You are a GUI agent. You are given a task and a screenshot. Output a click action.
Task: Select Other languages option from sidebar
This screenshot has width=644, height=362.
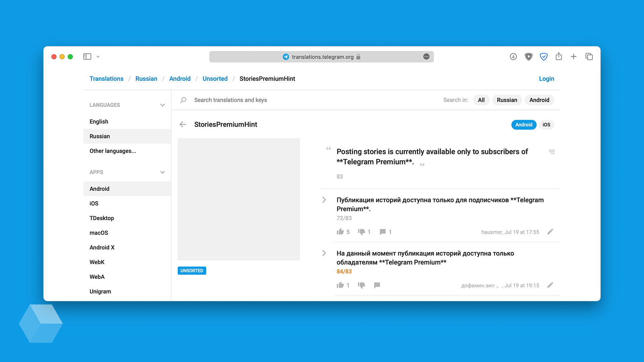[112, 151]
